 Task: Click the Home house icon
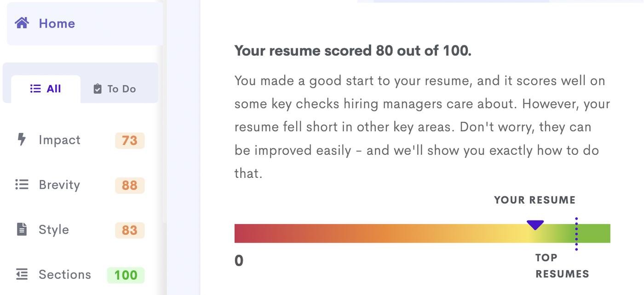pyautogui.click(x=22, y=23)
